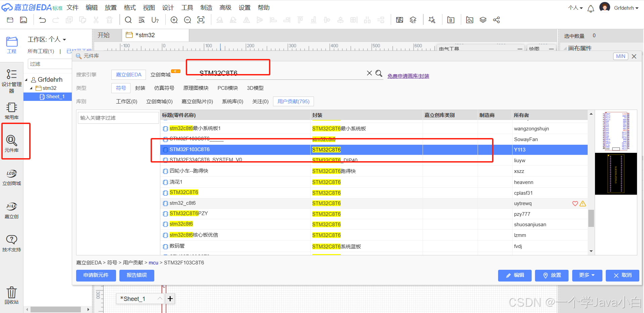Open the design rule check toolbar icon
644x313 pixels.
[x=432, y=20]
